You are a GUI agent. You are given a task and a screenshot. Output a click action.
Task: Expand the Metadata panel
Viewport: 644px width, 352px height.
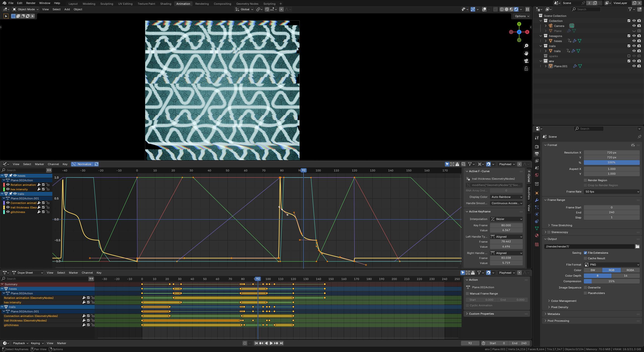point(554,314)
